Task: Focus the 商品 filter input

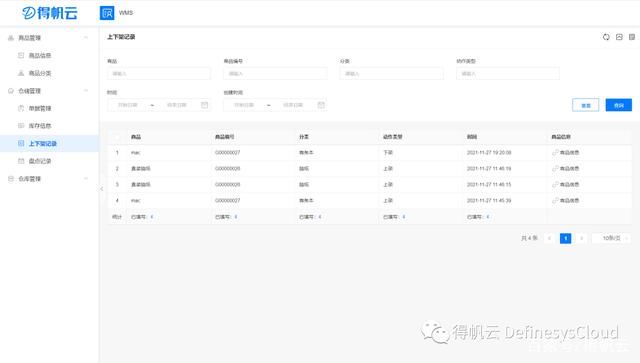Action: 159,73
